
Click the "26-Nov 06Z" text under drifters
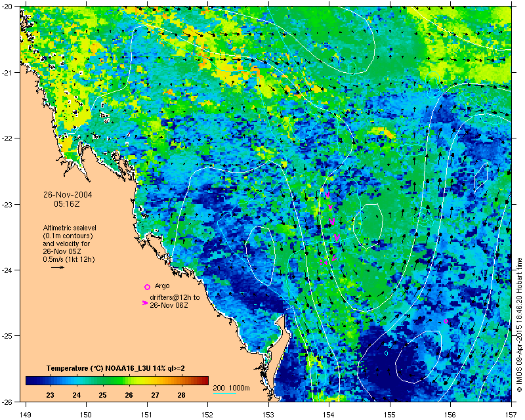(x=169, y=305)
